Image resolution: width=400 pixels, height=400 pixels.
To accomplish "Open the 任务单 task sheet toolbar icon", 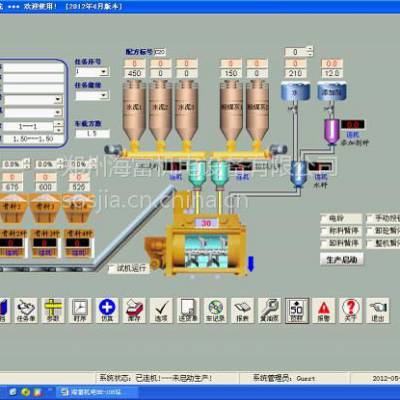I will point(26,310).
